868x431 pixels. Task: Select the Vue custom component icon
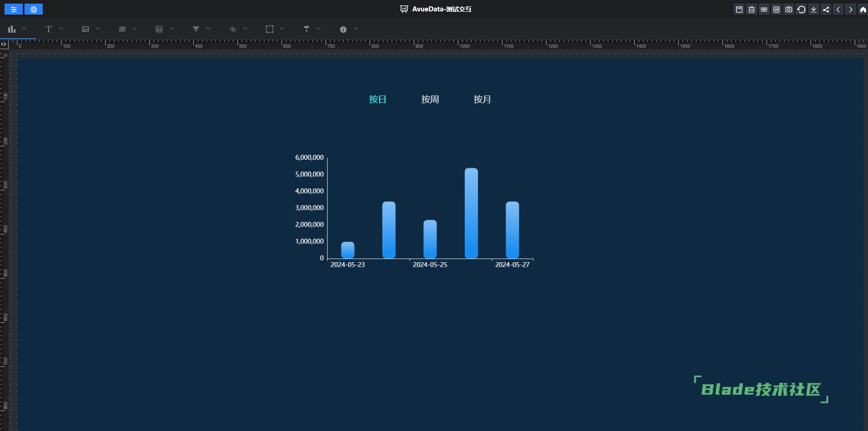pos(196,29)
